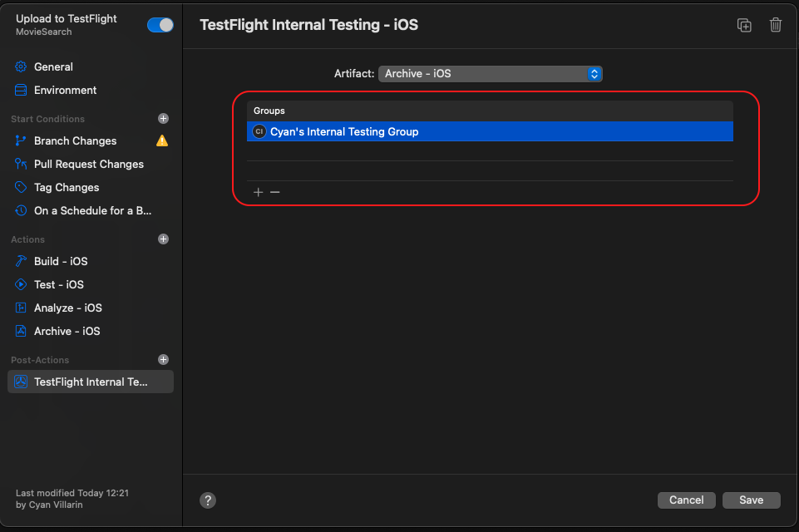Click the Save button
The image size is (799, 532).
(x=751, y=500)
